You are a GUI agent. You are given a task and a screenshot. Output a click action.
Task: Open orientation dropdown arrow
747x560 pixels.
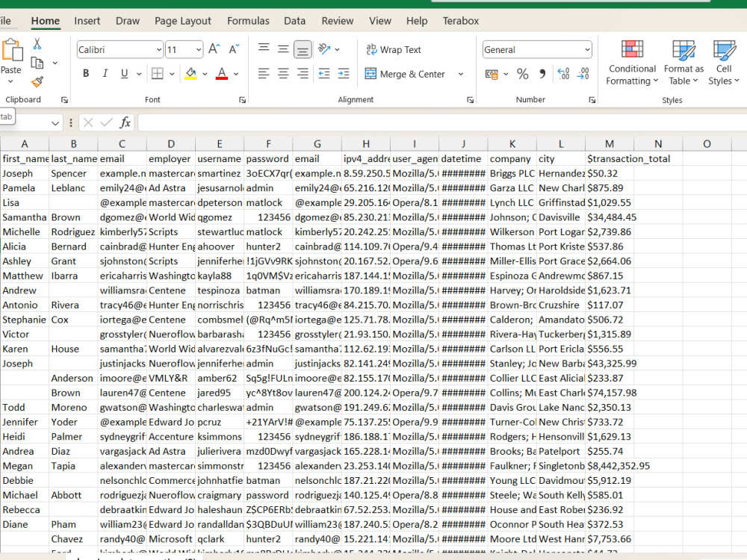(338, 49)
